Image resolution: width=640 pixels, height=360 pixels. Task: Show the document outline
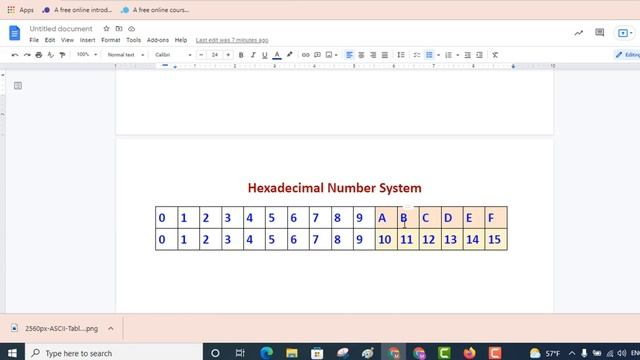click(18, 85)
